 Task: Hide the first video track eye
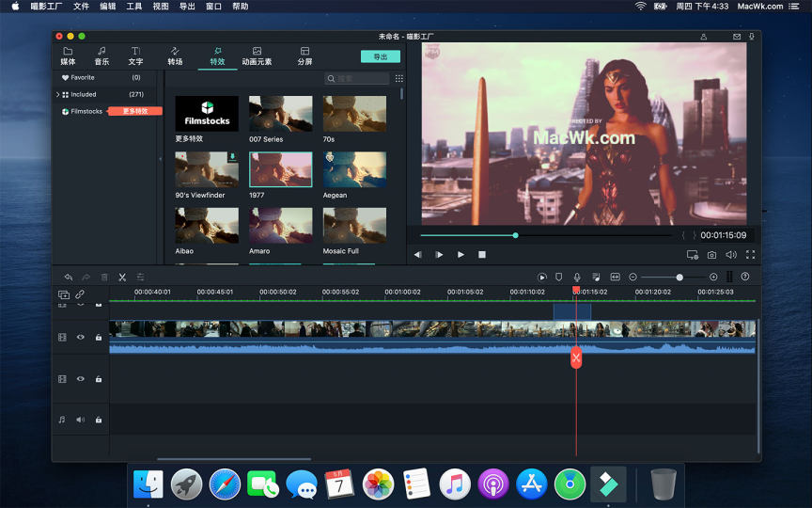click(x=80, y=337)
